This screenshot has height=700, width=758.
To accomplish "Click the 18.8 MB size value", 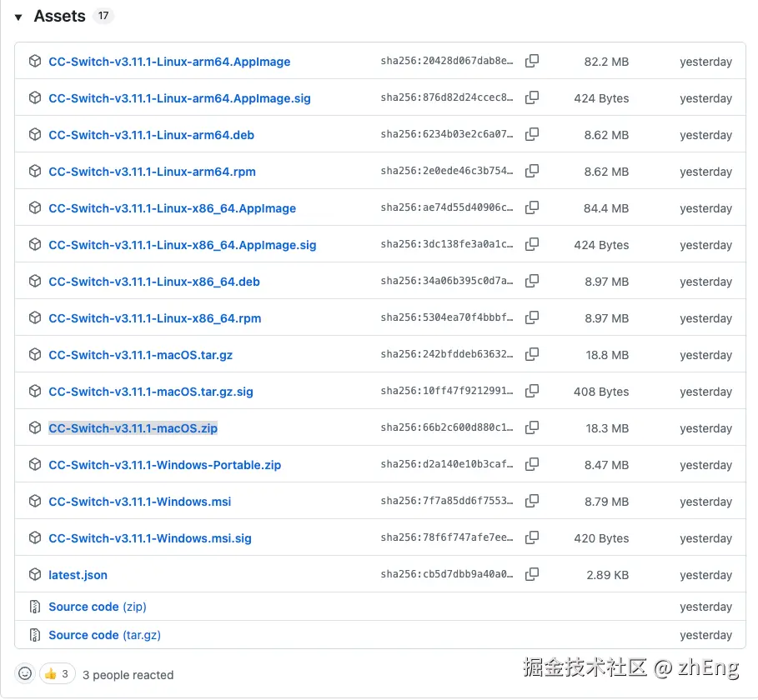I will [607, 355].
